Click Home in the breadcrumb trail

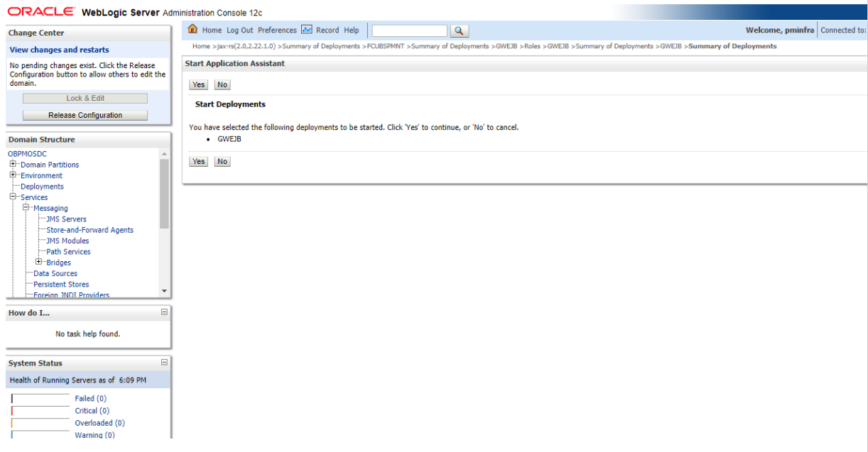point(201,46)
